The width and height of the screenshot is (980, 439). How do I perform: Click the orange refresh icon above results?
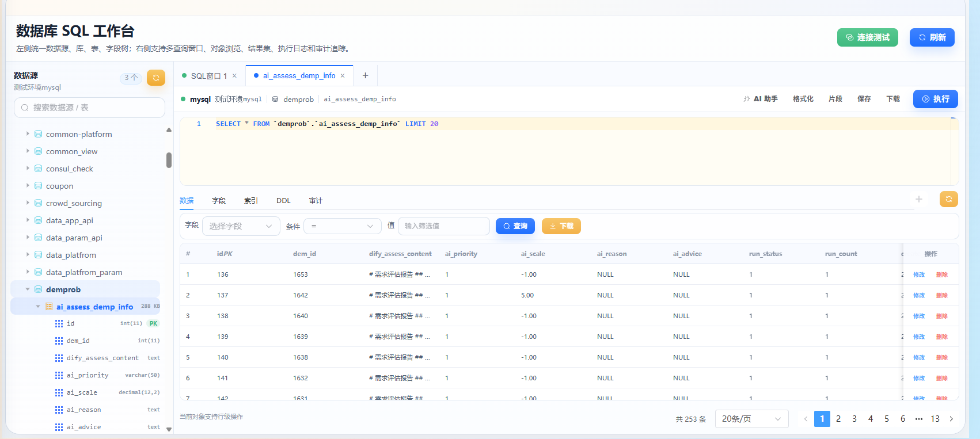[949, 199]
